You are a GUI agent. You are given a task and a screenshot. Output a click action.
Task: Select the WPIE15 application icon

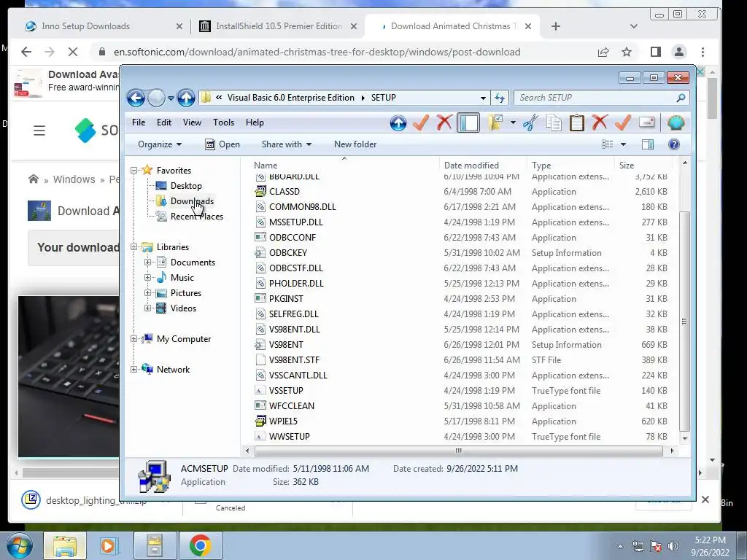pyautogui.click(x=260, y=421)
